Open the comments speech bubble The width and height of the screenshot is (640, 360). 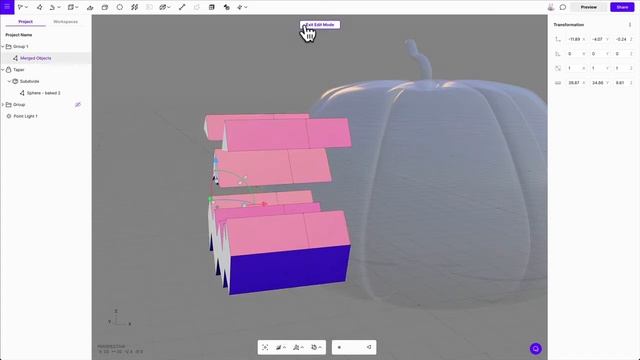[563, 7]
